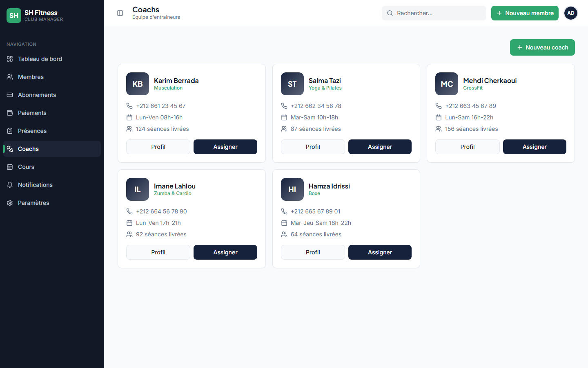
Task: Focus the Rechercher search field
Action: click(x=434, y=13)
